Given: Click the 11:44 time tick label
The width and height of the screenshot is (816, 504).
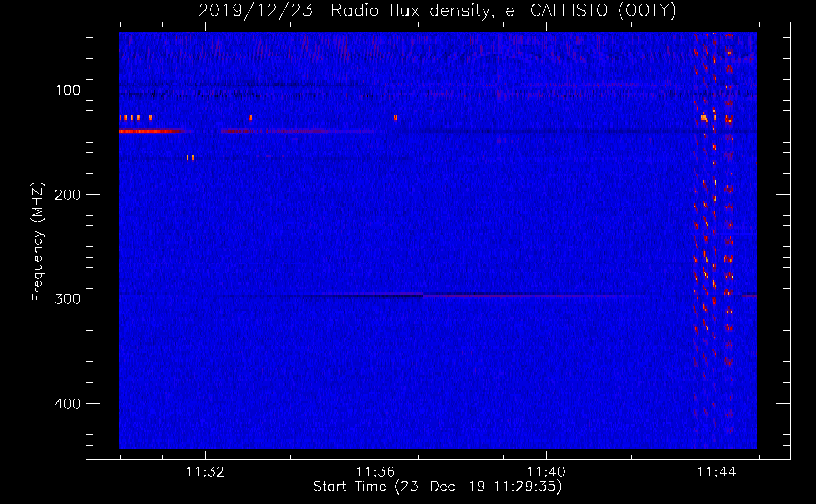Looking at the screenshot, I should [717, 472].
